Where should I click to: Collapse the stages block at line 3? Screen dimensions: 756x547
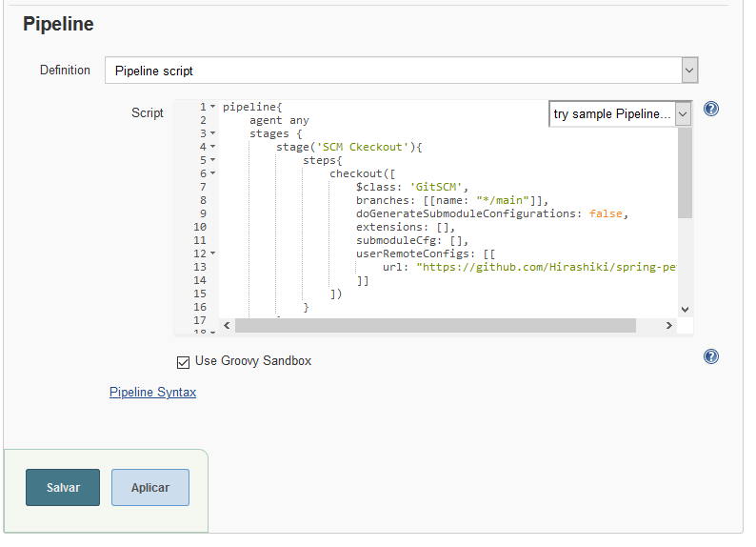[x=212, y=134]
